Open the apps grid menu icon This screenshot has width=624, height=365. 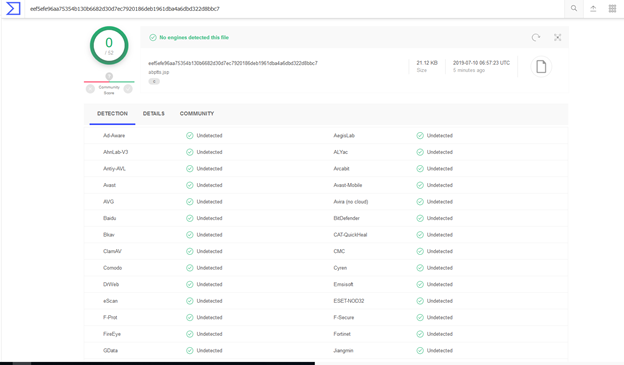[x=612, y=8]
